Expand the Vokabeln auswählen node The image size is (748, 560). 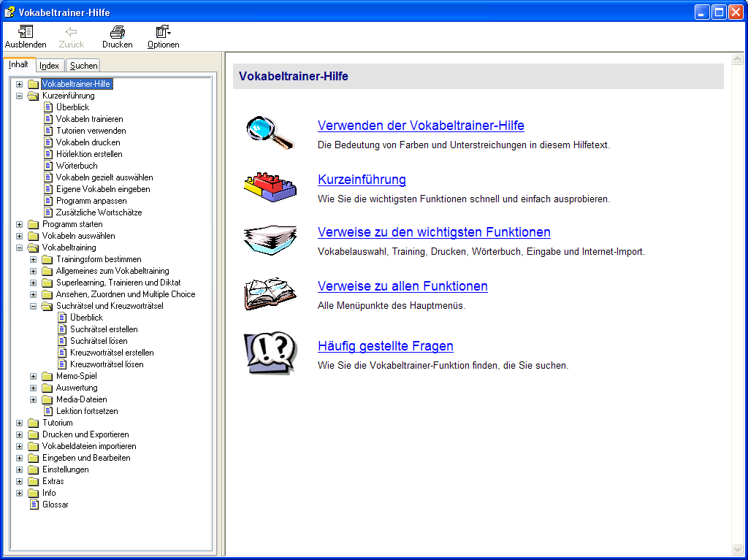coord(19,236)
